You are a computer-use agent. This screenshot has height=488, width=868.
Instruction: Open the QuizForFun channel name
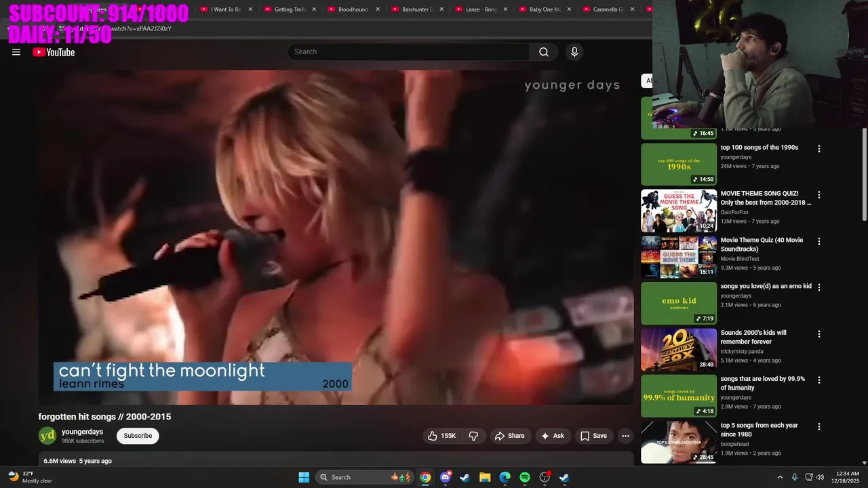[734, 212]
